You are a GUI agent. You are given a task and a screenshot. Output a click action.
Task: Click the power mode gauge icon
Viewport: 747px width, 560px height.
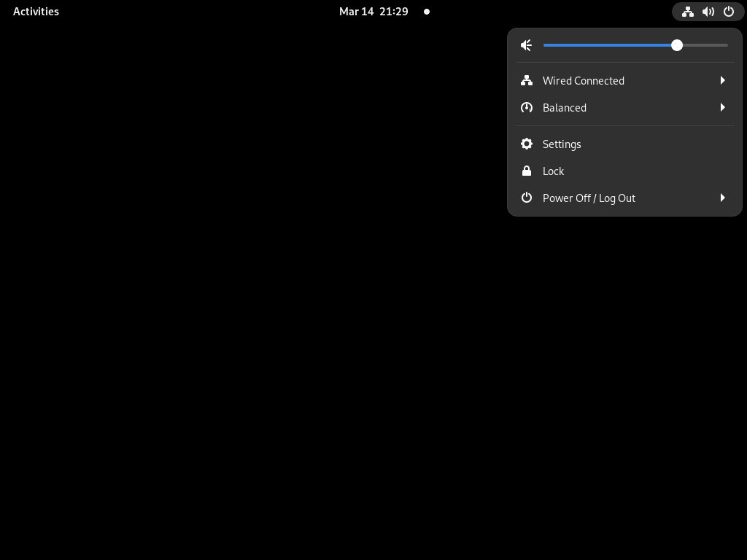coord(527,108)
